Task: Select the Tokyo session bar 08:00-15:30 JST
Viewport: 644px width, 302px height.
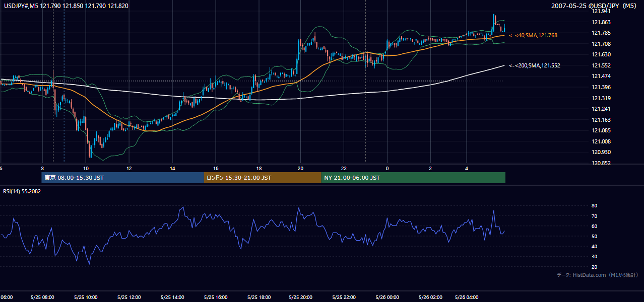Action: coord(122,178)
